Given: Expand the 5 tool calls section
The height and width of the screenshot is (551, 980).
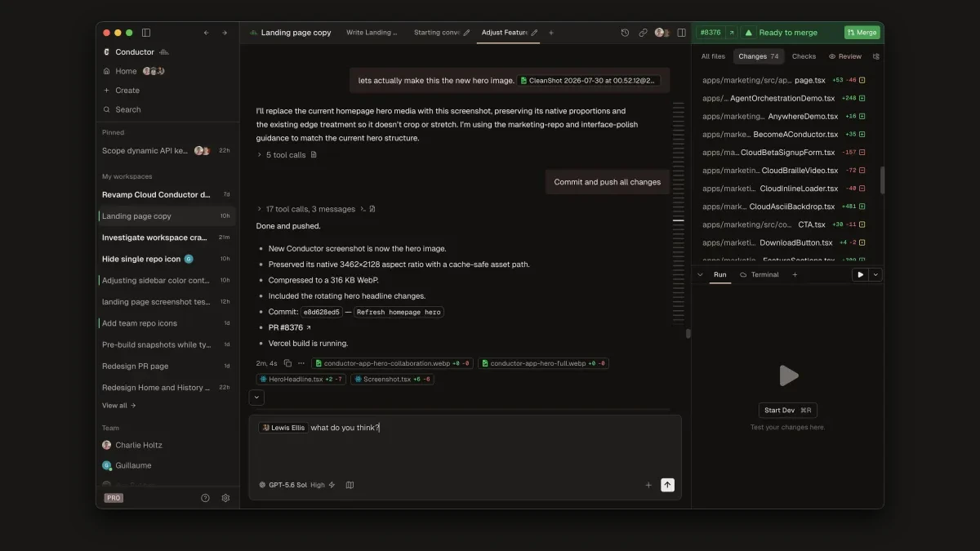Looking at the screenshot, I should point(282,155).
